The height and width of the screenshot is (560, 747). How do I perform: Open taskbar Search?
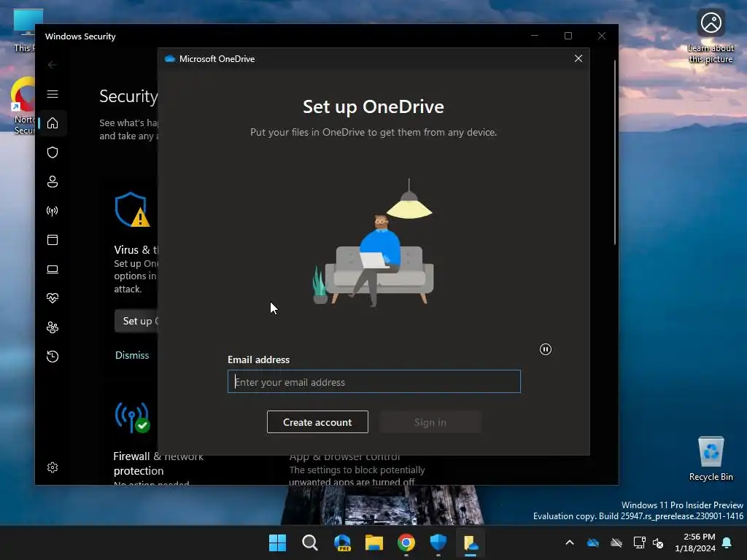(309, 542)
